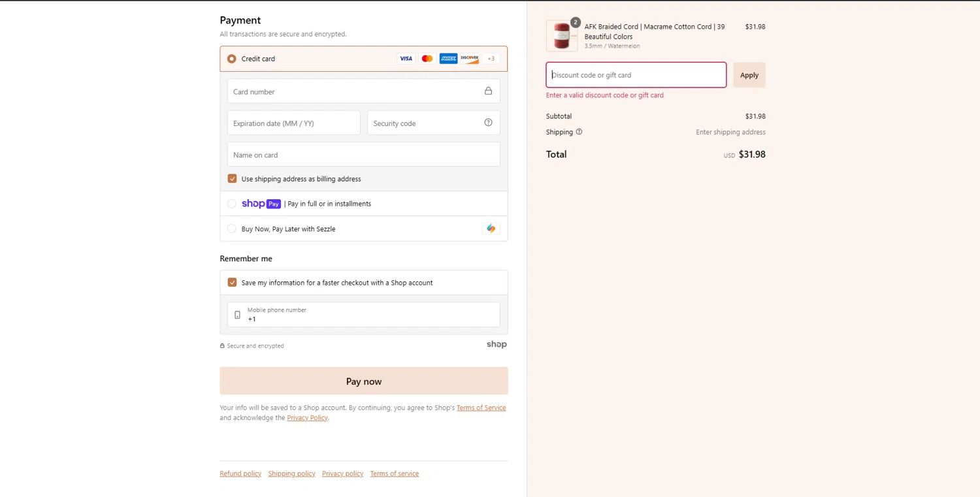This screenshot has height=497, width=980.
Task: Click the Discover card icon
Action: point(470,59)
